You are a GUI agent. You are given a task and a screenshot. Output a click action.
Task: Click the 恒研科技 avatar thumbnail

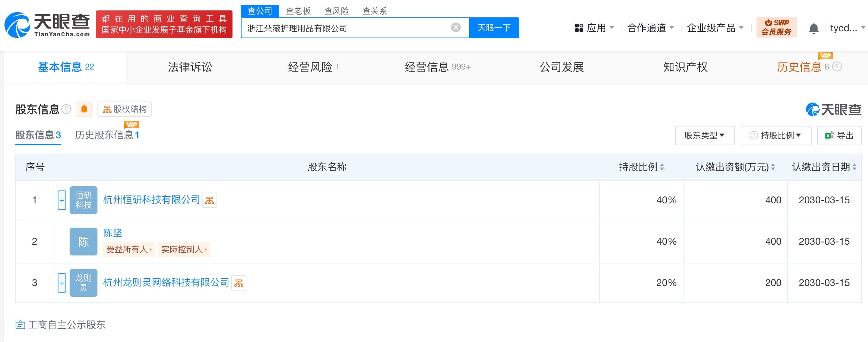coord(84,200)
